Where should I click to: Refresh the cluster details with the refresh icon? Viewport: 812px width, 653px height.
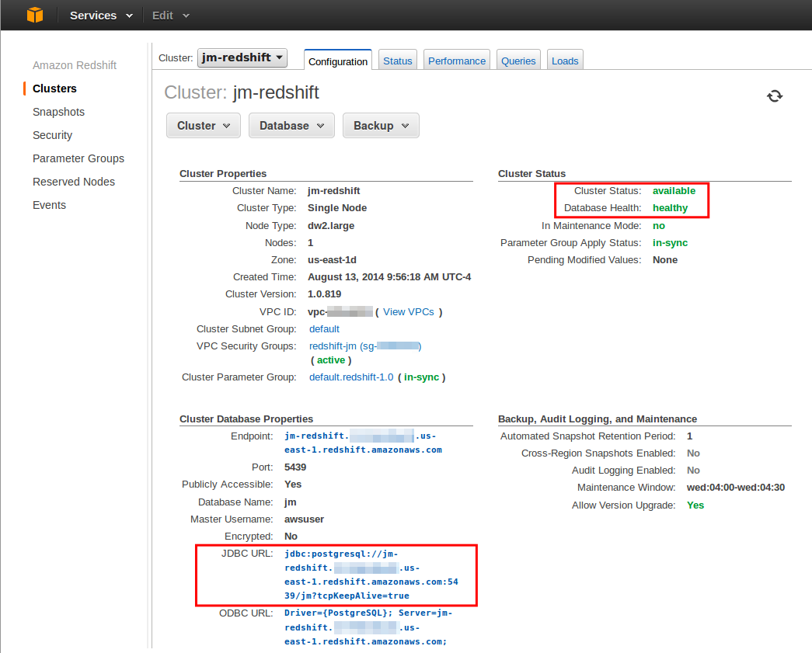774,96
